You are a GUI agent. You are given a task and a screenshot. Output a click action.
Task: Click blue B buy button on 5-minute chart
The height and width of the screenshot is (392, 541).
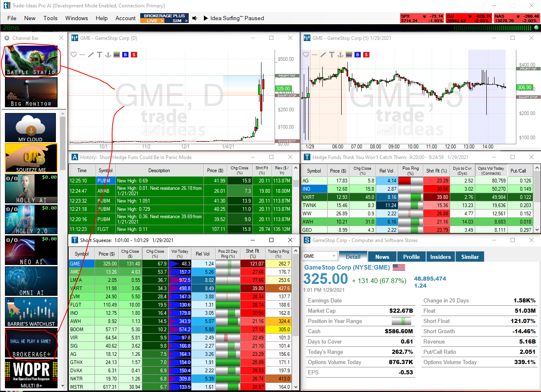click(358, 55)
